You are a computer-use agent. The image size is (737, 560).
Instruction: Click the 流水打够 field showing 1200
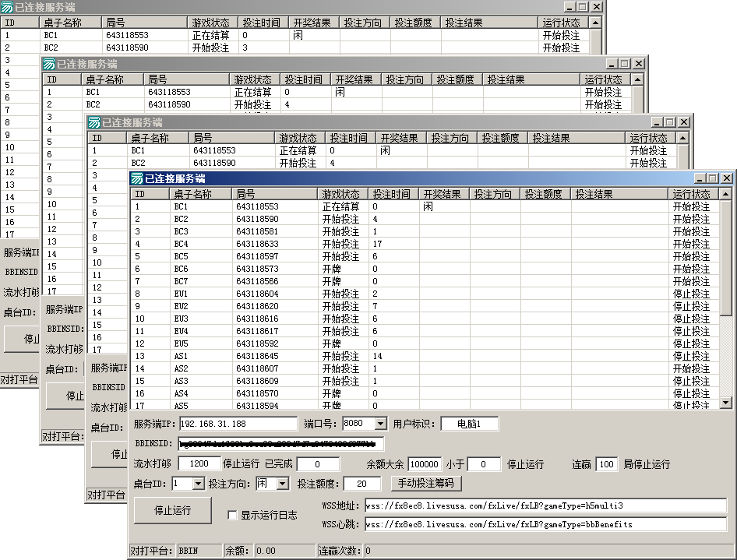[x=199, y=463]
